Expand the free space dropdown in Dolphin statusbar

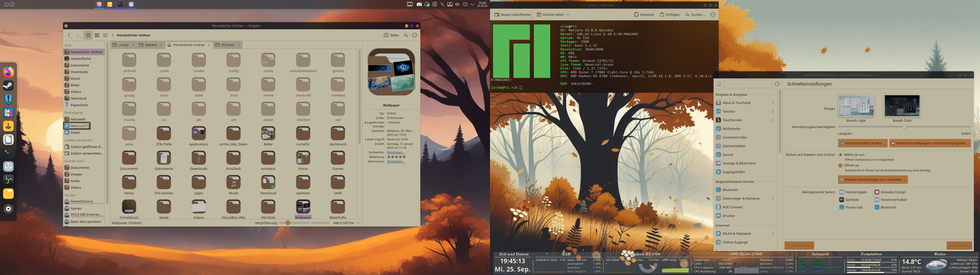click(358, 223)
